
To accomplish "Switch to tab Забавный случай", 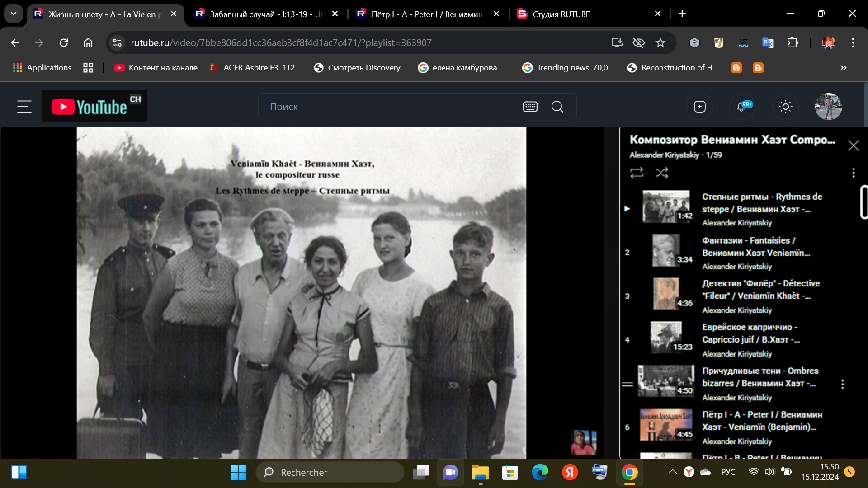I will [x=266, y=14].
